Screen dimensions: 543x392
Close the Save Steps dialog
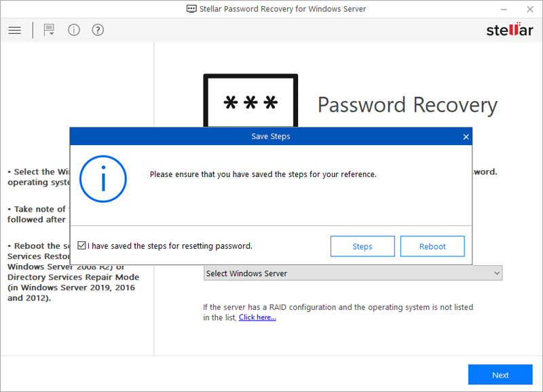[x=466, y=137]
